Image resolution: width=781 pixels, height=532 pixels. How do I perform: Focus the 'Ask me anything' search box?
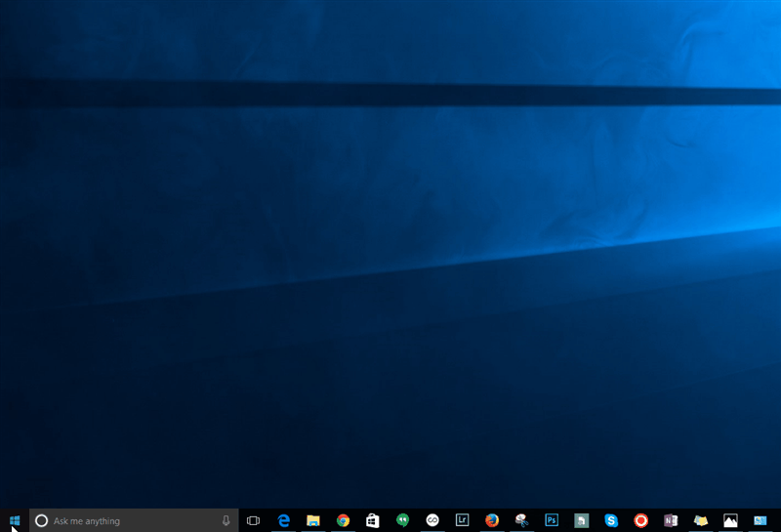click(x=134, y=520)
